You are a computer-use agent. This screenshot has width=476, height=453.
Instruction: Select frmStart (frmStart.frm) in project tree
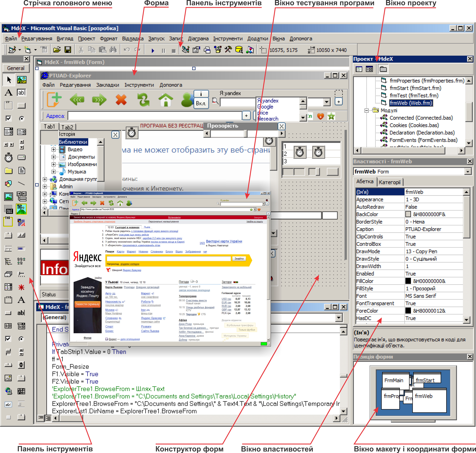point(415,88)
